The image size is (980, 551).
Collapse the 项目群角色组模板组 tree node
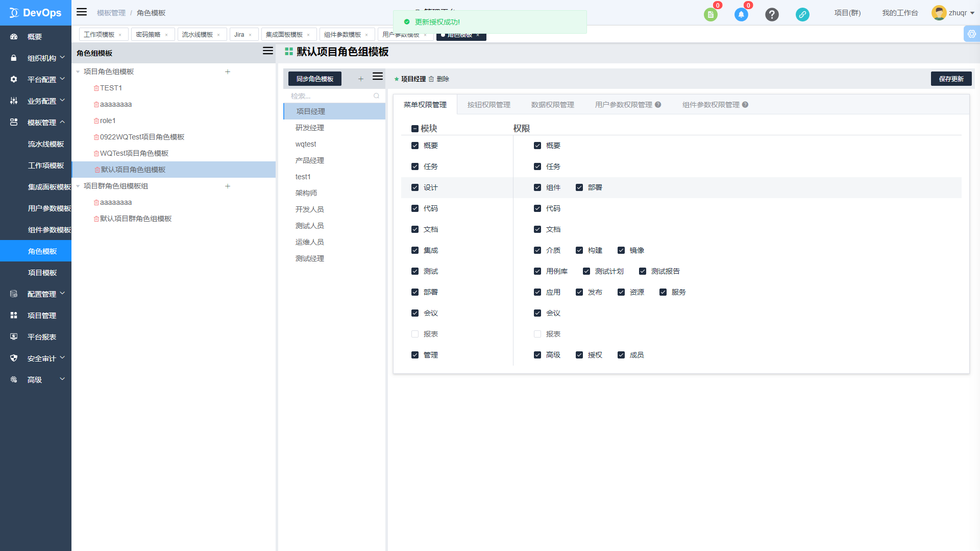point(78,186)
